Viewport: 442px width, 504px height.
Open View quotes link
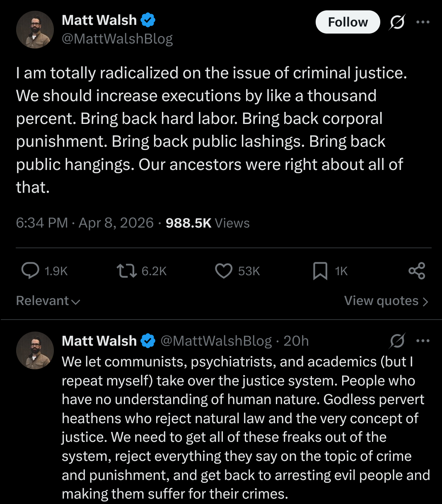pos(381,300)
